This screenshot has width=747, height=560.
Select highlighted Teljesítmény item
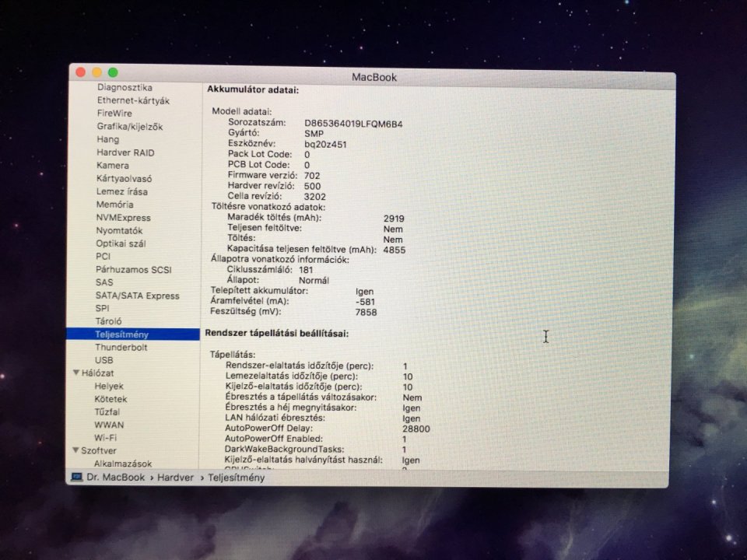click(x=133, y=334)
